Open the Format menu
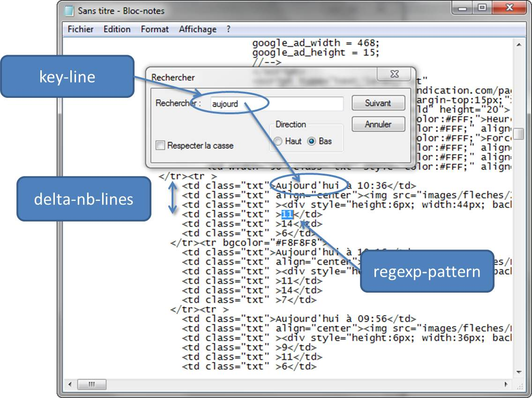The height and width of the screenshot is (398, 532). [x=155, y=29]
